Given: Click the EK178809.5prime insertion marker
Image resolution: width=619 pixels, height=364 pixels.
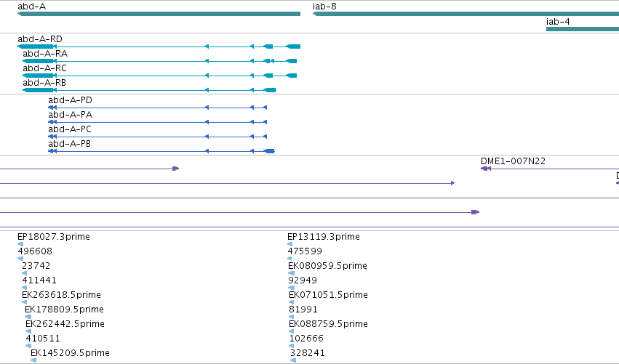Looking at the screenshot, I should point(28,317).
